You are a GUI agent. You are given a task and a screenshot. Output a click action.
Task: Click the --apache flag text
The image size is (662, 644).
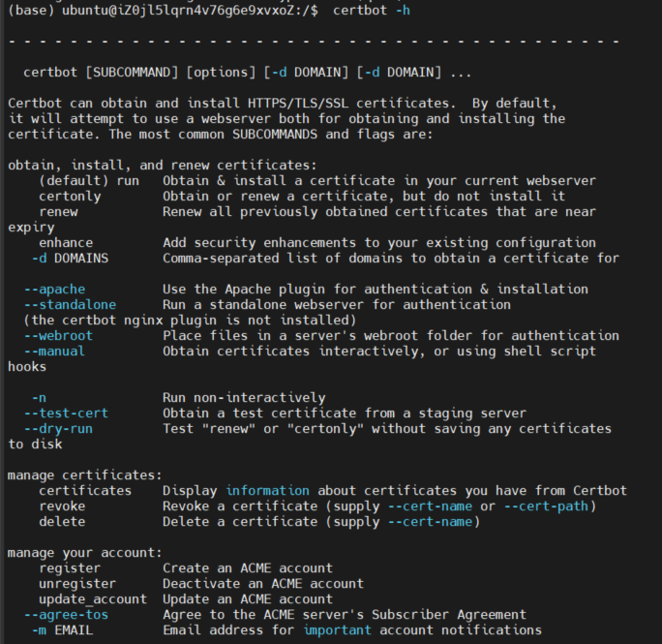54,289
